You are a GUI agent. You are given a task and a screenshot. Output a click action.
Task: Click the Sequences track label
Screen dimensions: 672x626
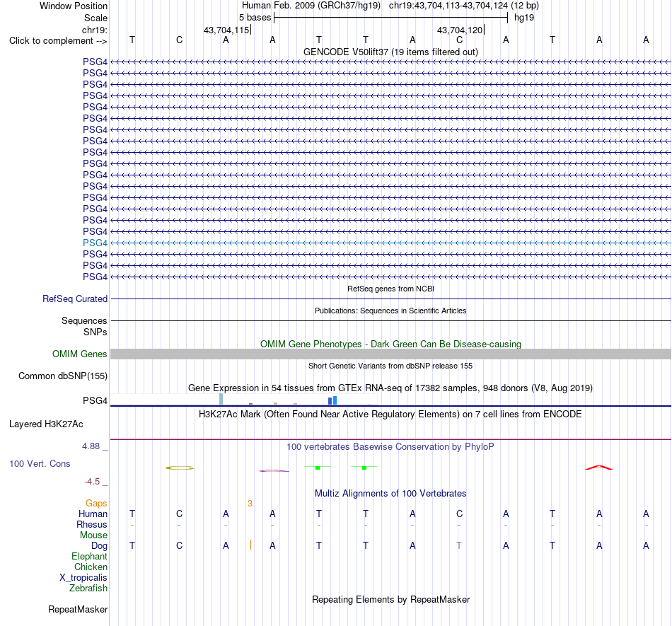pos(84,320)
